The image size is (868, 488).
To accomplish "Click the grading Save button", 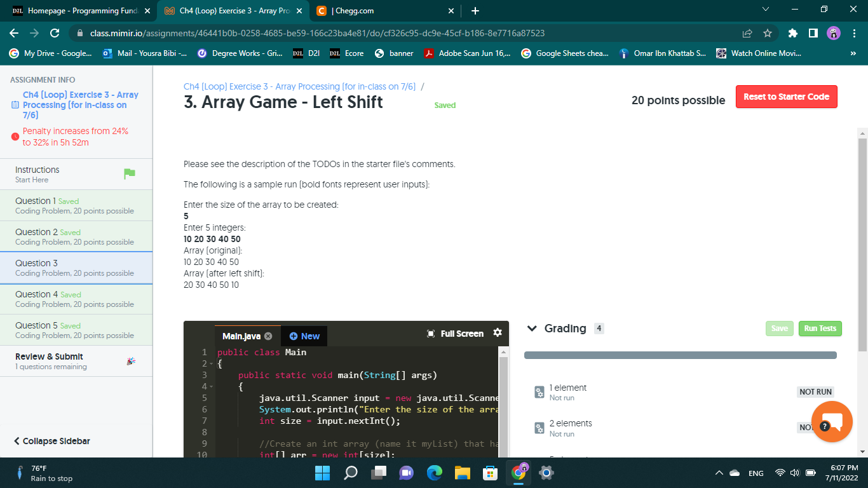I will click(x=780, y=329).
